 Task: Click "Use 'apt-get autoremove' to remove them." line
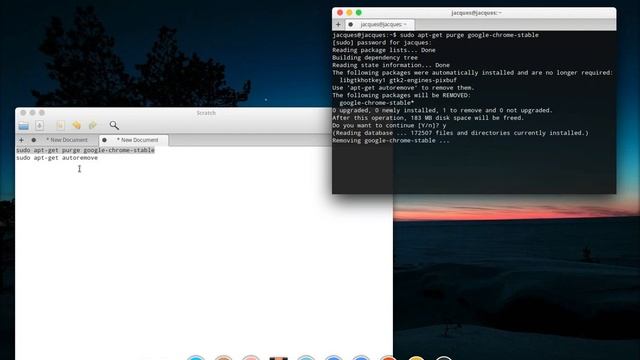tap(403, 88)
